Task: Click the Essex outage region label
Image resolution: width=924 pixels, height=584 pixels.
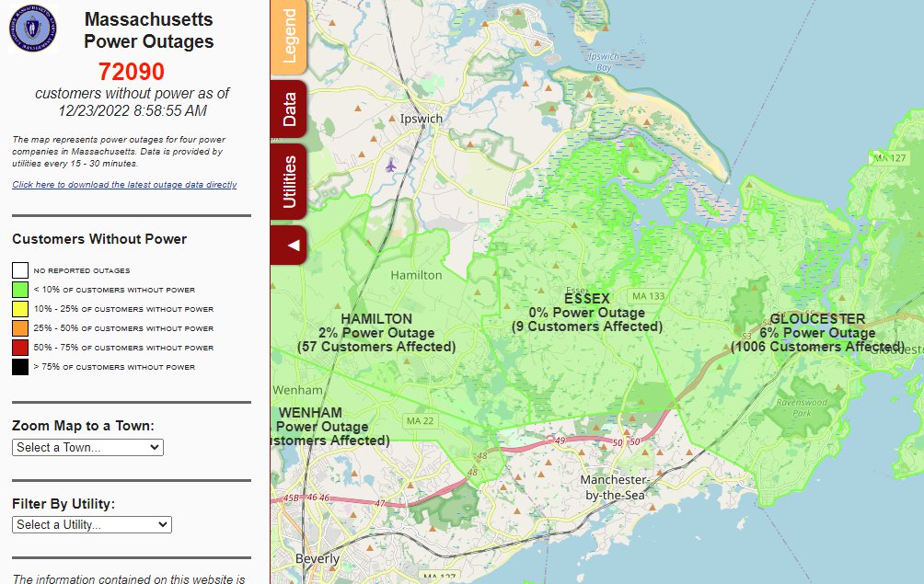Action: (x=586, y=313)
